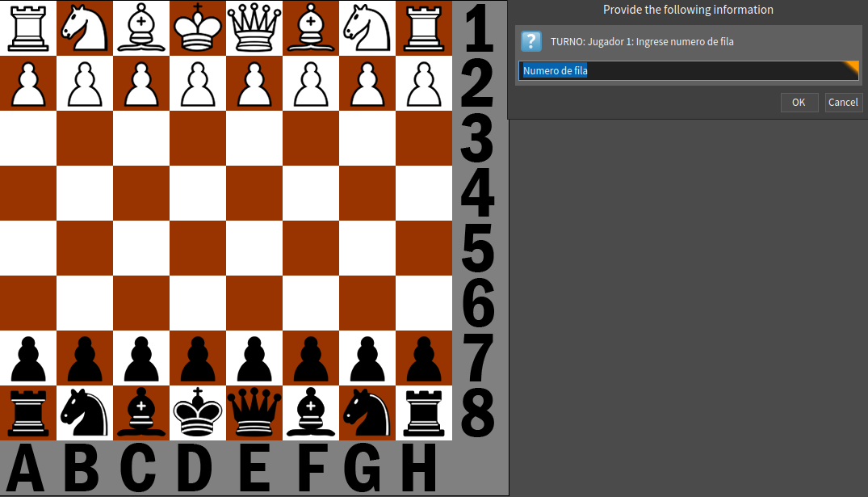Select the white pawn on E2
868x497 pixels.
click(254, 83)
